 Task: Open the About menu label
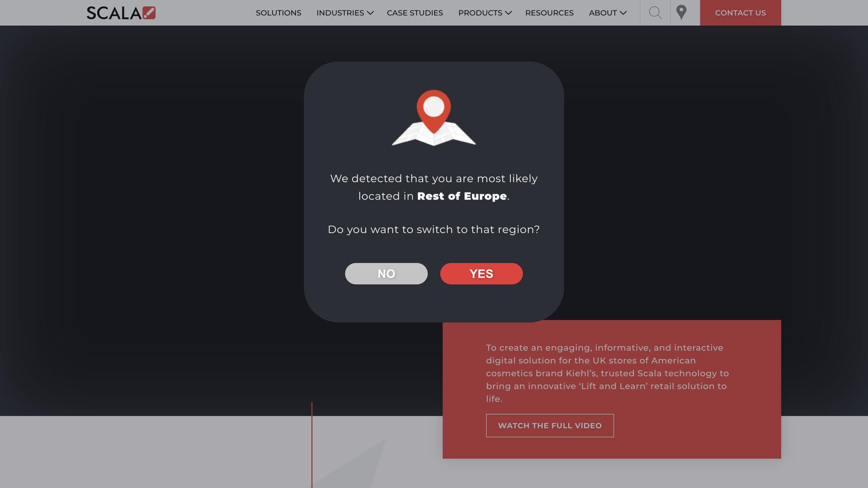tap(603, 13)
